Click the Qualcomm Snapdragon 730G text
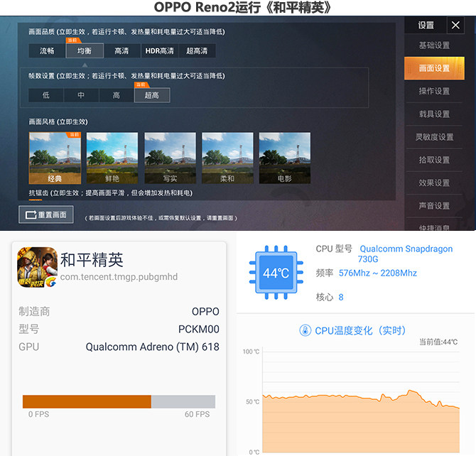 [405, 254]
